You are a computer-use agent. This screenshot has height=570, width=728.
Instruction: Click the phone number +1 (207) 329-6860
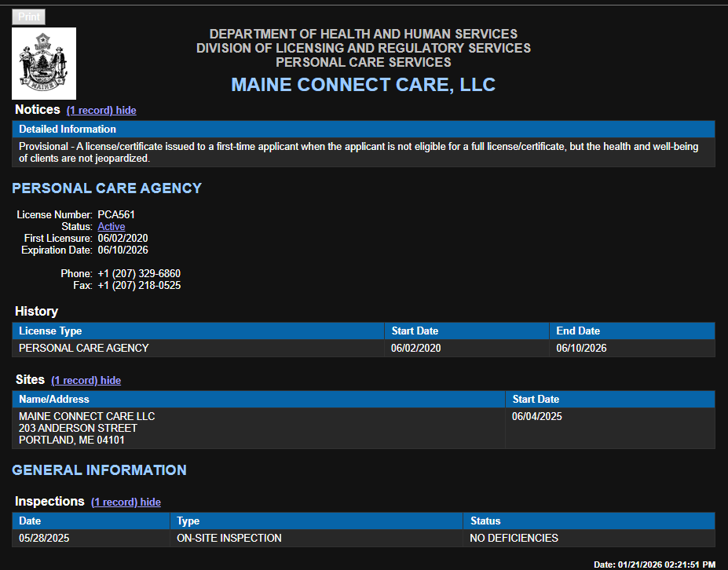click(x=139, y=273)
